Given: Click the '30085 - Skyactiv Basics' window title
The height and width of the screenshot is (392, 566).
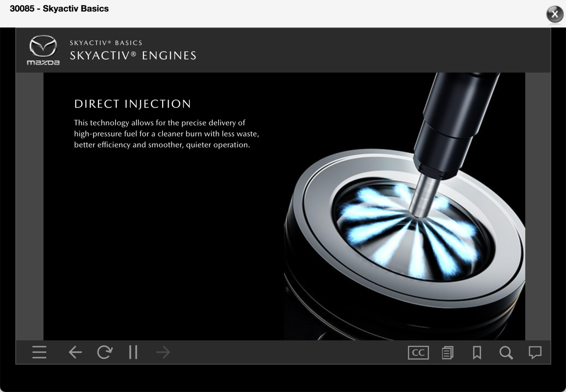Looking at the screenshot, I should click(59, 8).
